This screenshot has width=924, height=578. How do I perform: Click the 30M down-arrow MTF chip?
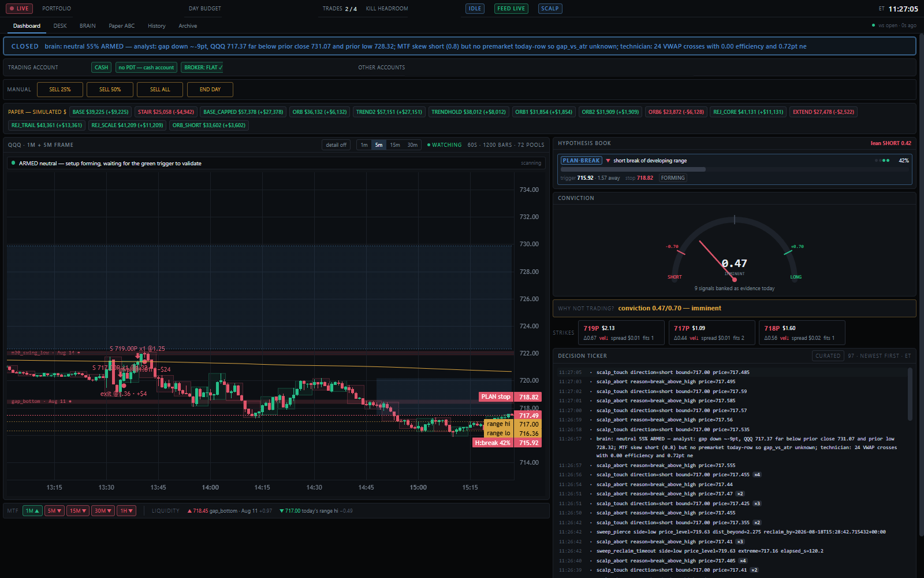pos(103,511)
